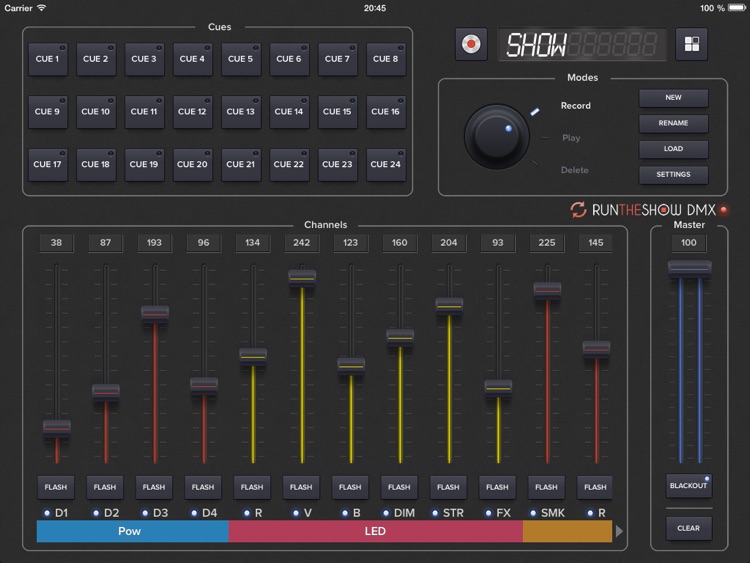750x563 pixels.
Task: Switch to Play mode
Action: coord(571,138)
